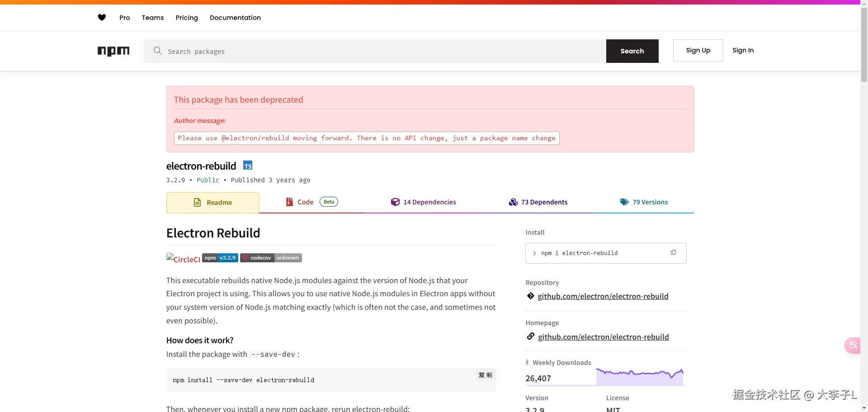The height and width of the screenshot is (412, 868).
Task: Click the black Search button
Action: pos(632,51)
